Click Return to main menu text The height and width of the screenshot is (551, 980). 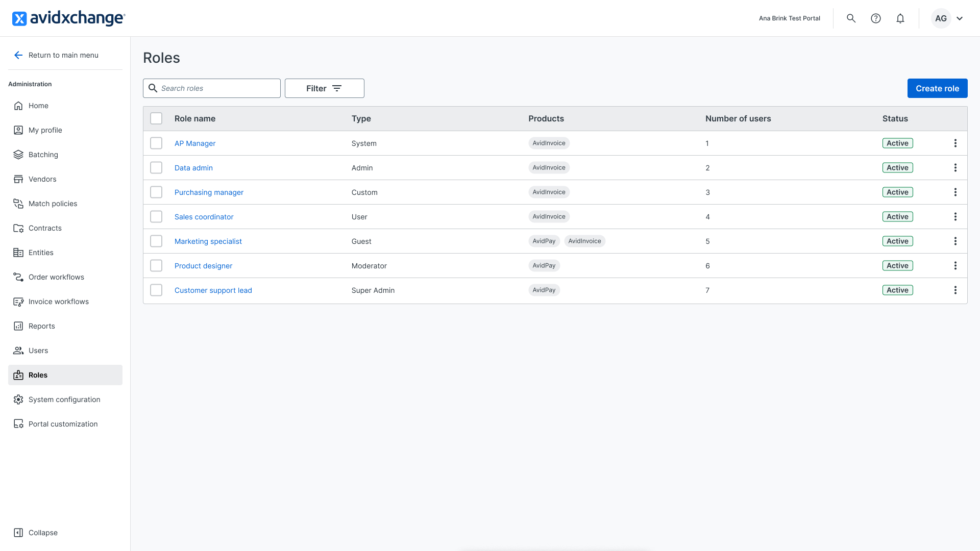63,55
